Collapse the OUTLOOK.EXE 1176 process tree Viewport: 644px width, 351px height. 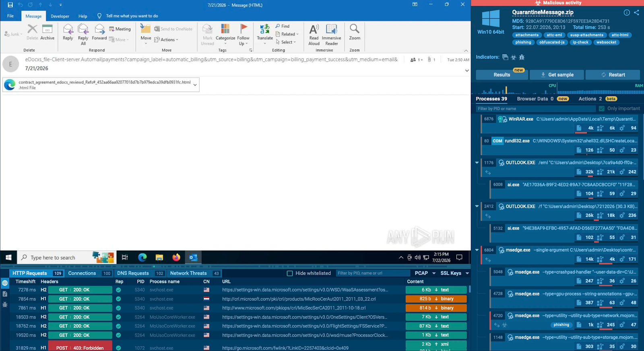coord(477,163)
